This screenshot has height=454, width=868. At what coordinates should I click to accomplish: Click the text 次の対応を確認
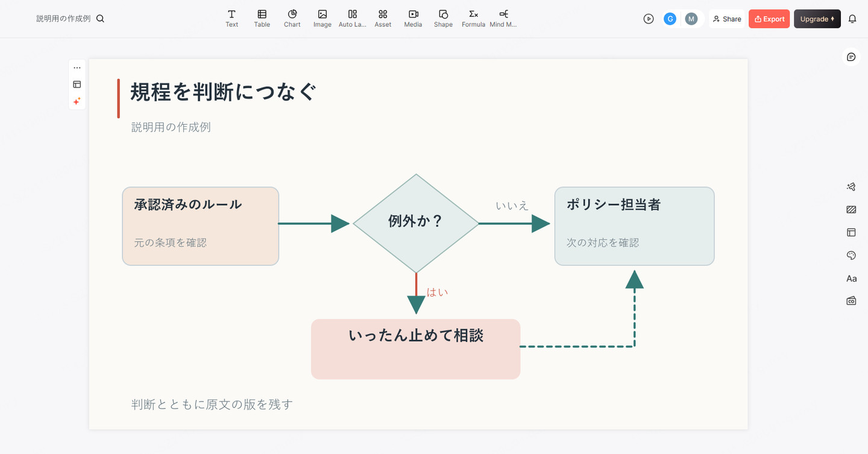click(x=603, y=242)
